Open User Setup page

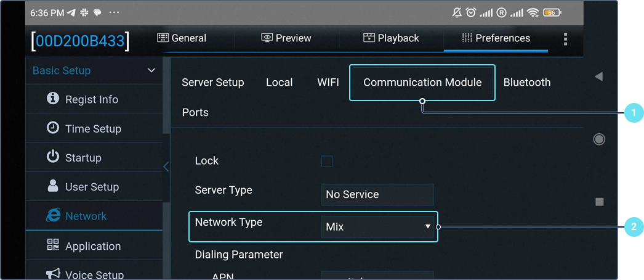pyautogui.click(x=91, y=187)
